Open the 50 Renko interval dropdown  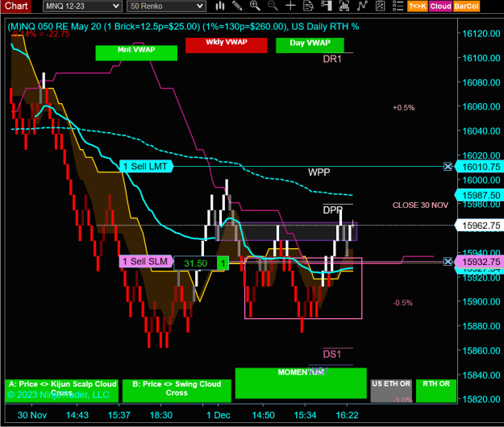[x=166, y=6]
